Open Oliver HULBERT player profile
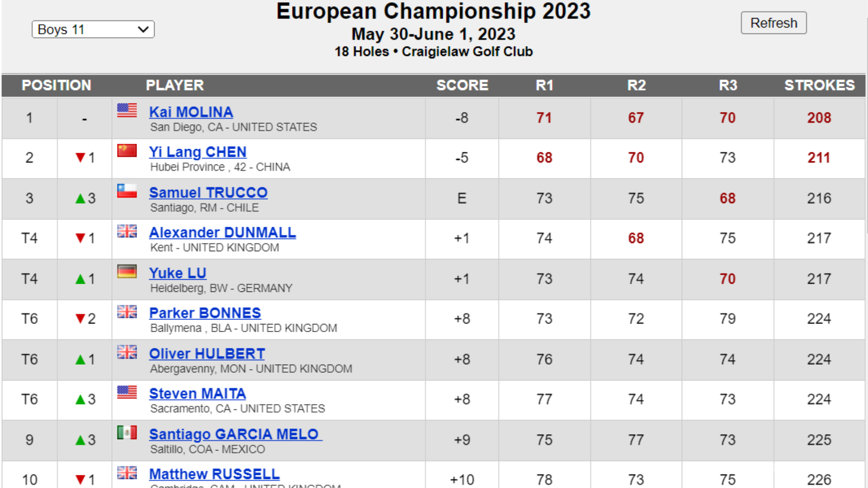Viewport: 868px width, 488px height. click(207, 353)
